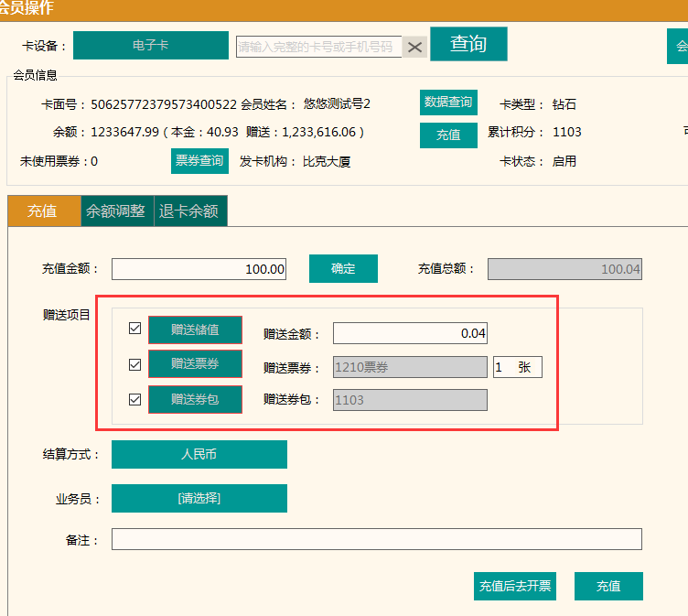Switch to the 充值 tab
This screenshot has height=616, width=688.
(x=43, y=211)
